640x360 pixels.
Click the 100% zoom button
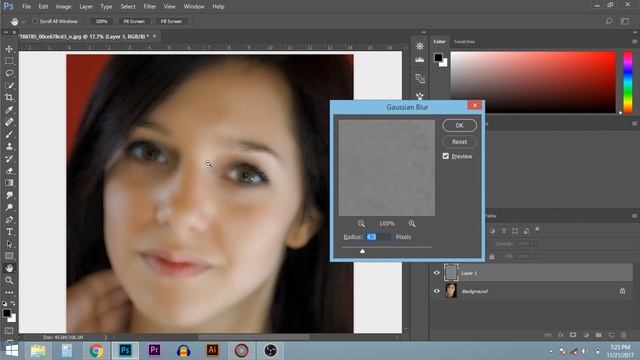101,21
